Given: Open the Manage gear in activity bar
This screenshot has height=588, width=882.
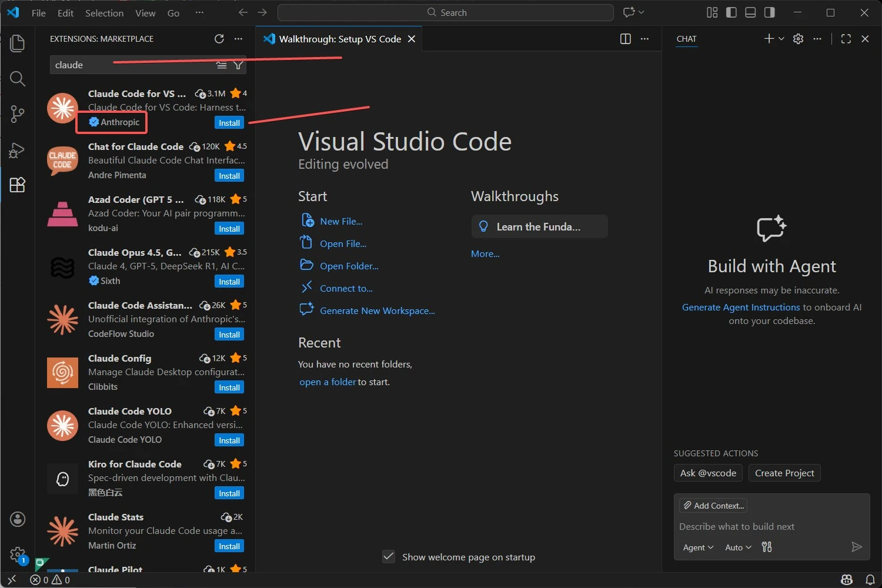Looking at the screenshot, I should [x=18, y=554].
